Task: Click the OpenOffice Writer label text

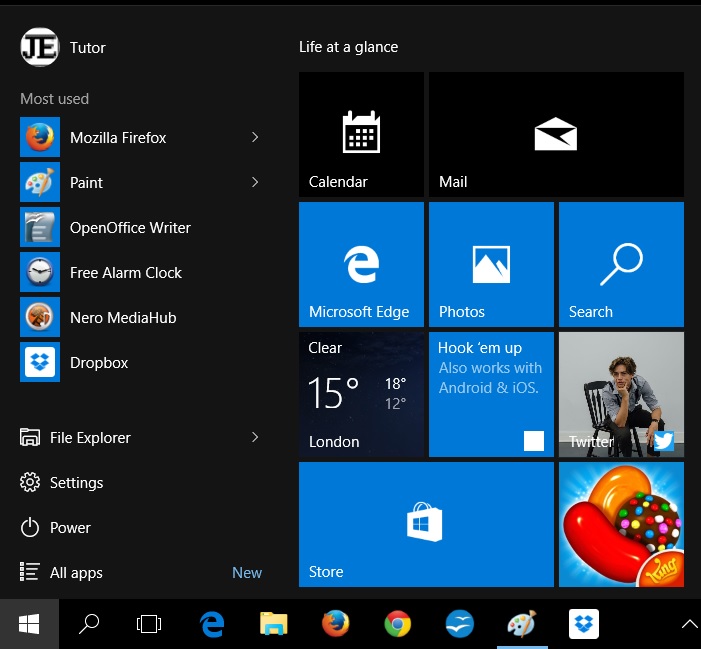Action: pyautogui.click(x=130, y=228)
